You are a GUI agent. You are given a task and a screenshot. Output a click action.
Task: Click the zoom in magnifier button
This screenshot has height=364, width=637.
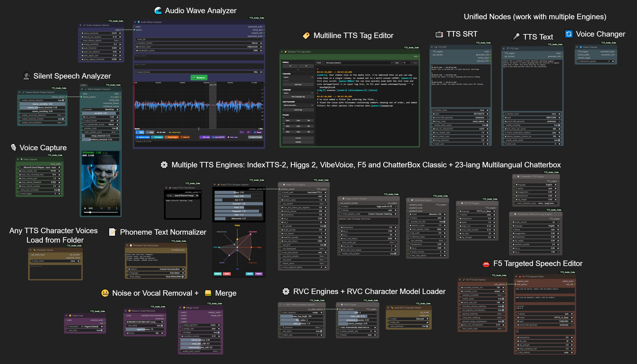tap(242, 132)
